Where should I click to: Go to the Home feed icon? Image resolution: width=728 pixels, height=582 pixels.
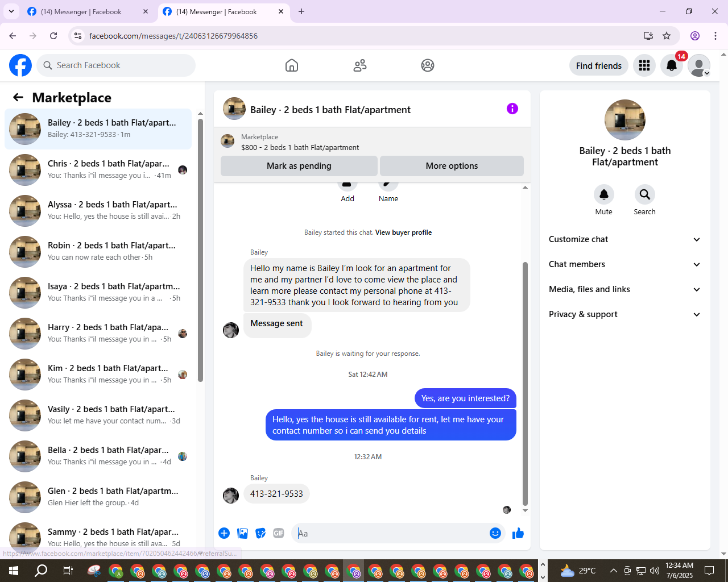pyautogui.click(x=292, y=65)
